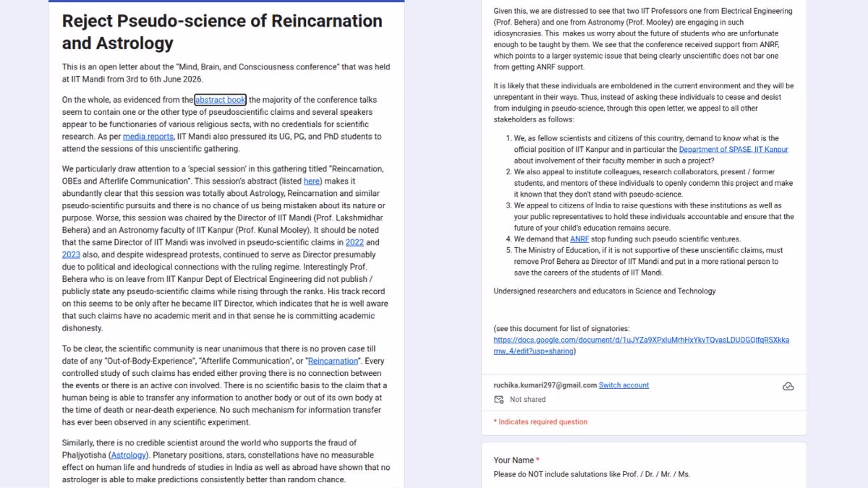Open the "Reincarnation" link
The image size is (868, 488).
[333, 361]
